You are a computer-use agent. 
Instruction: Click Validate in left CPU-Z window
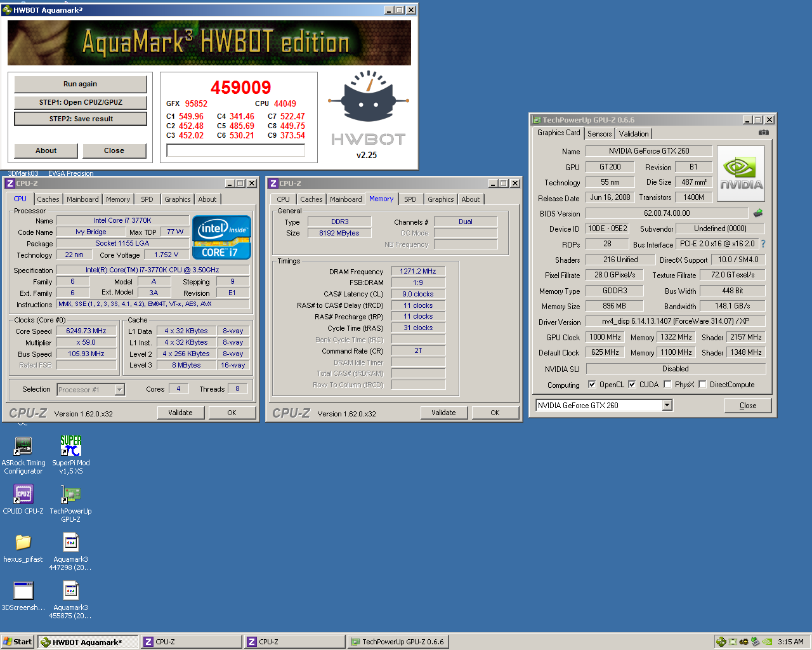[x=180, y=413]
